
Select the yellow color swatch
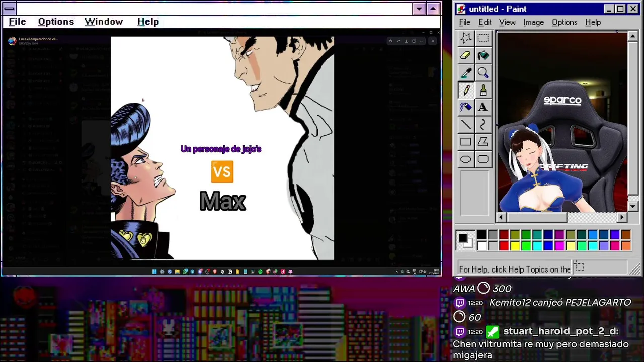point(515,246)
